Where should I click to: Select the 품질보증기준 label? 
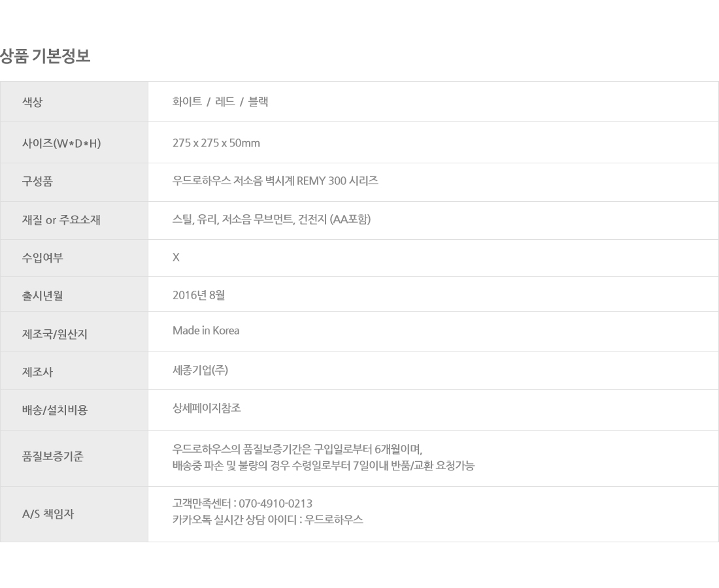53,457
